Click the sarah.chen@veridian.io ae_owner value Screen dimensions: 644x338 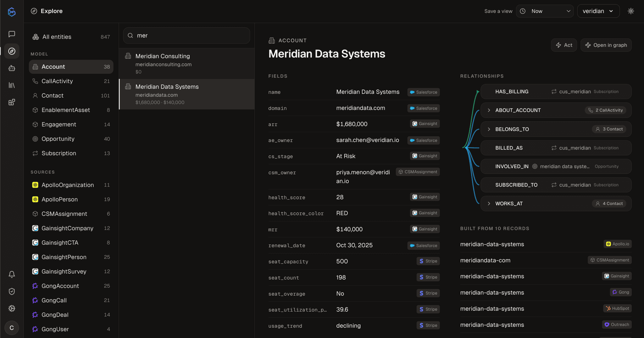pyautogui.click(x=368, y=140)
